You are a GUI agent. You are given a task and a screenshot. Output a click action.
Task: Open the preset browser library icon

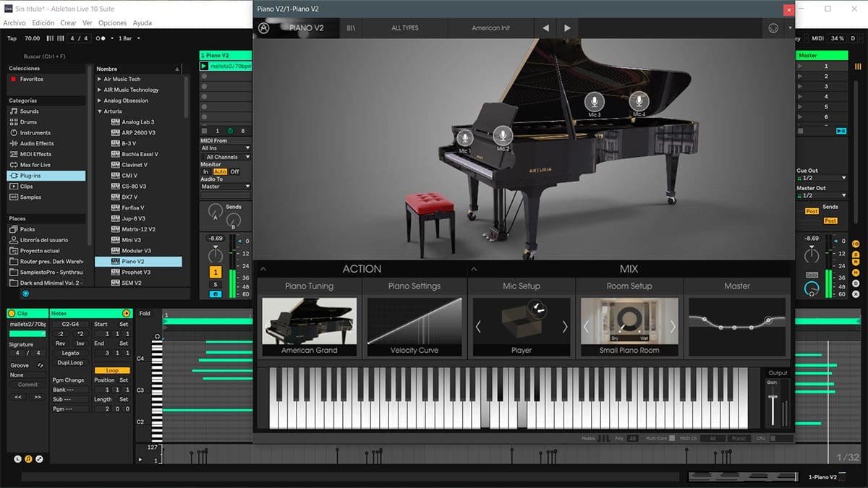pos(352,27)
